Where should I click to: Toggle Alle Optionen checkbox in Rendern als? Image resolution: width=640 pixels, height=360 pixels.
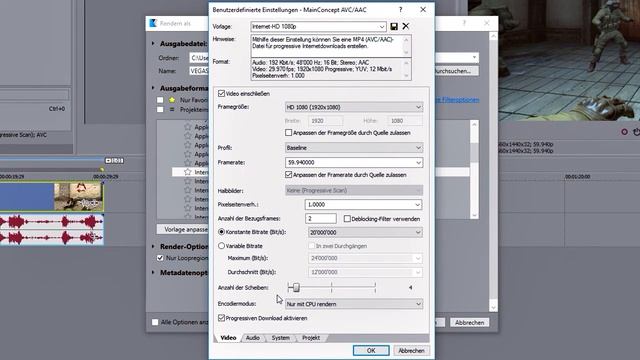tap(155, 322)
